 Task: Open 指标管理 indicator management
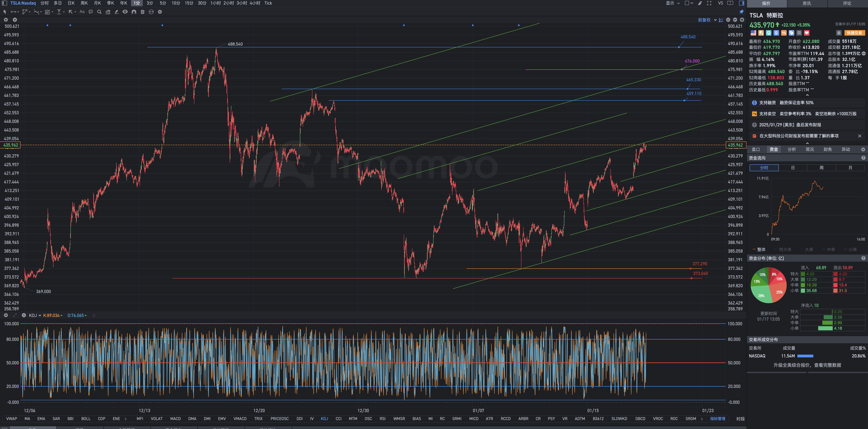click(718, 419)
